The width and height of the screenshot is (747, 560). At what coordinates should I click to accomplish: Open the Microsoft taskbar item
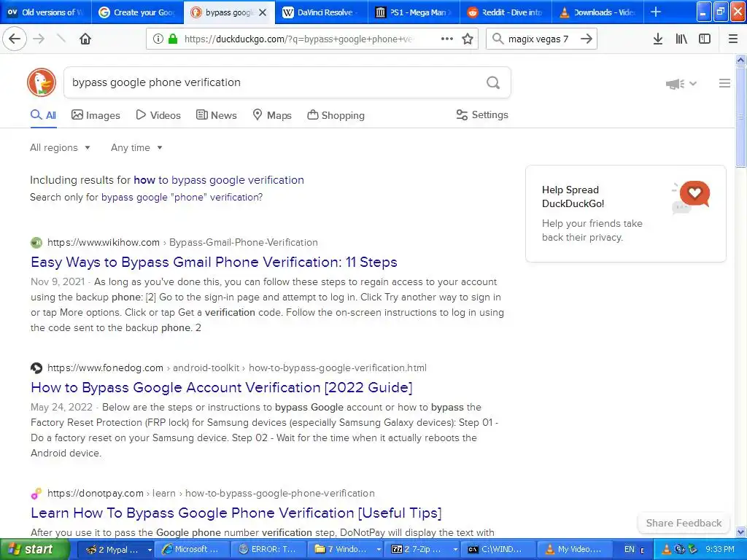192,549
